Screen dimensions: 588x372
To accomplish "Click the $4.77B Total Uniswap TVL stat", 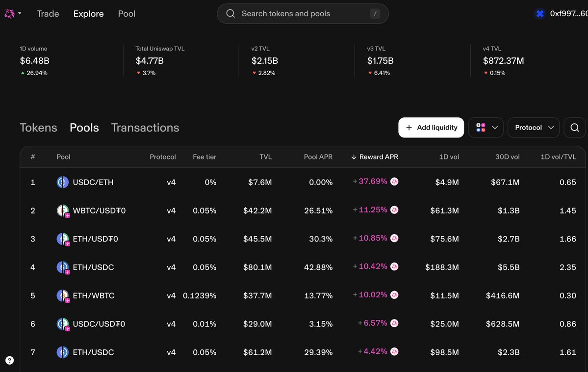I will pos(150,61).
